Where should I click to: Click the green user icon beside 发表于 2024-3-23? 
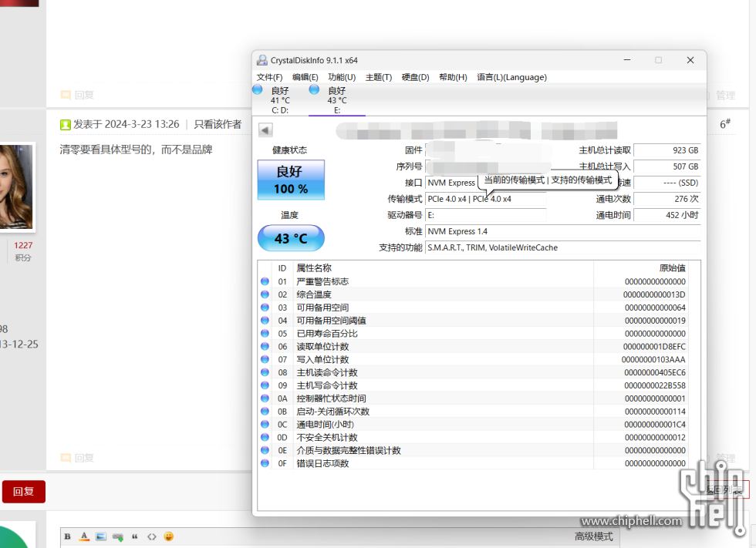click(x=65, y=125)
